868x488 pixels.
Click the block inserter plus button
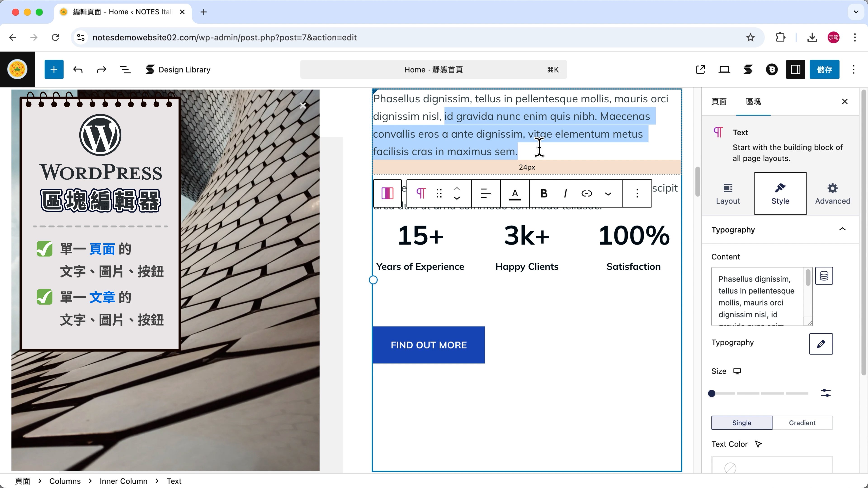click(x=54, y=69)
